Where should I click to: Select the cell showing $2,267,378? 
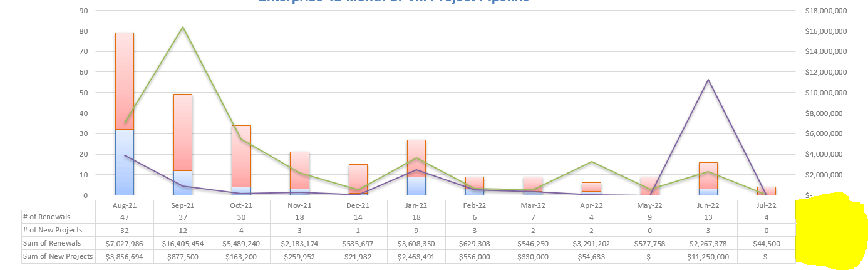708,243
